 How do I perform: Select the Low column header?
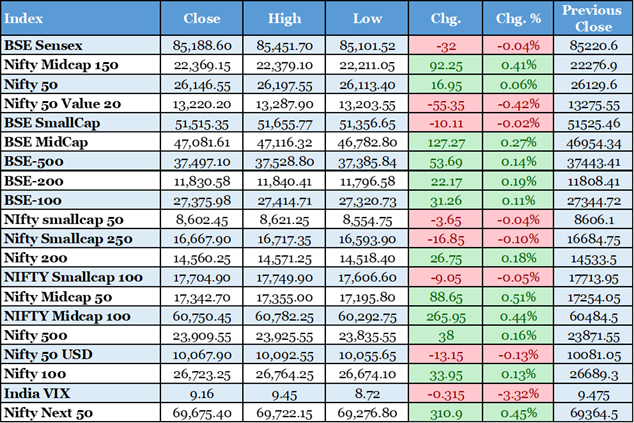click(367, 19)
